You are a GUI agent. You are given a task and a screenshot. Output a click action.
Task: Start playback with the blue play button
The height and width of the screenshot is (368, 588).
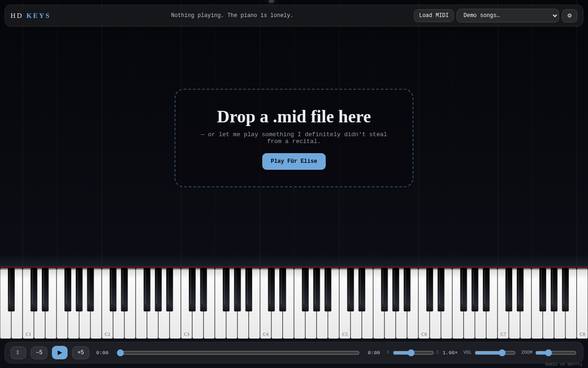click(x=60, y=353)
